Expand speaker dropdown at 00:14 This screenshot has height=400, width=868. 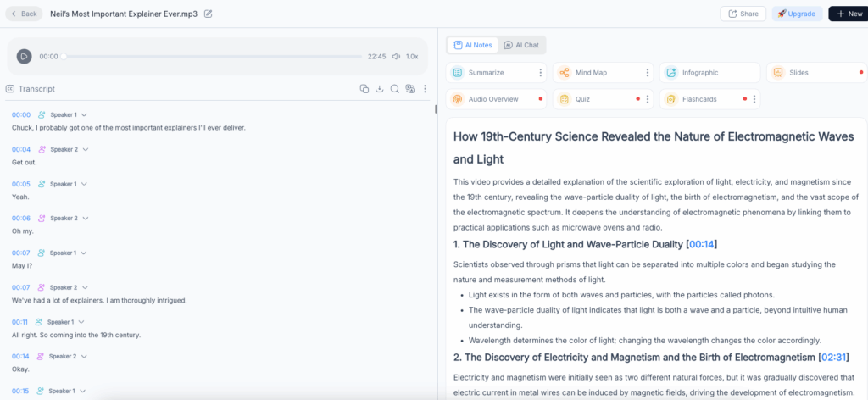pyautogui.click(x=86, y=356)
